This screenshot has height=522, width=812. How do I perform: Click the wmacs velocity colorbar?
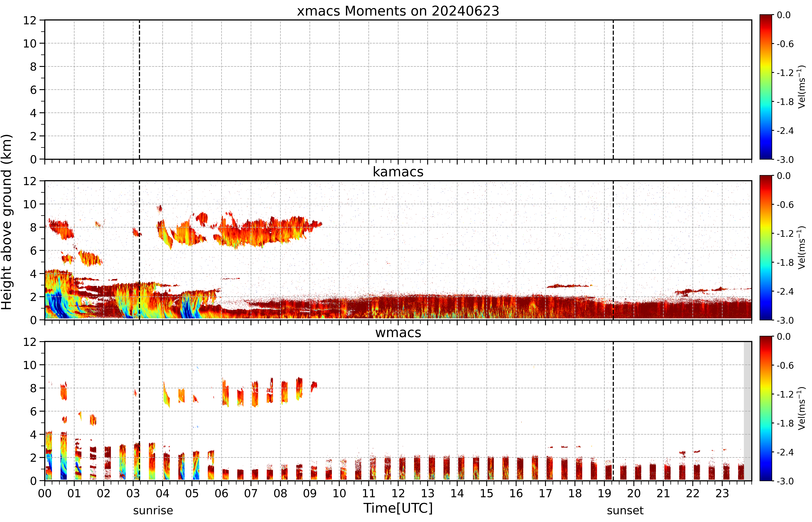pos(766,408)
